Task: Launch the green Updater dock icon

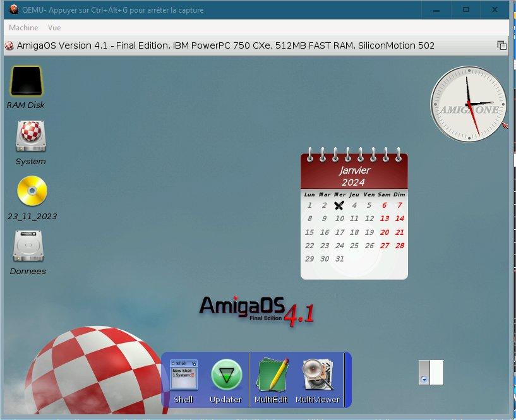Action: click(226, 375)
